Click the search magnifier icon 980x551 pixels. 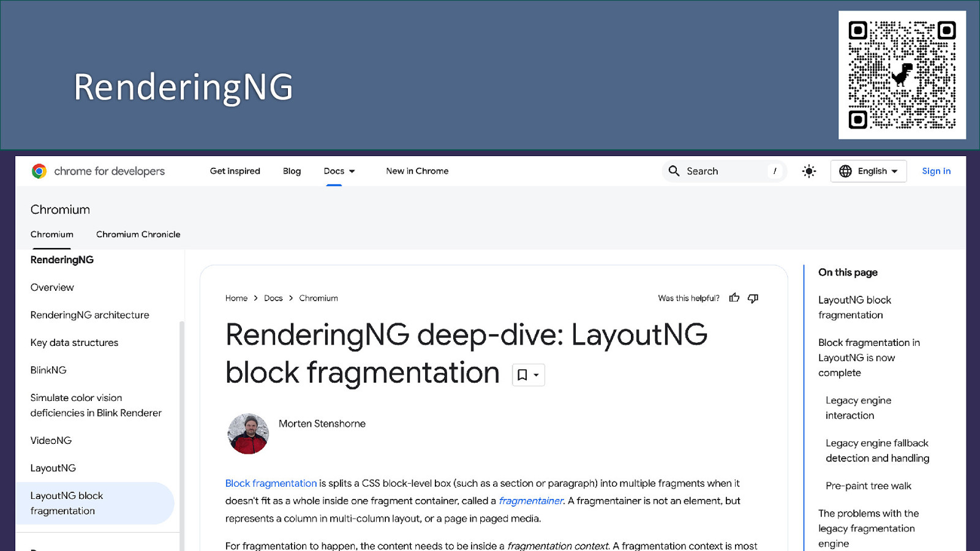674,171
